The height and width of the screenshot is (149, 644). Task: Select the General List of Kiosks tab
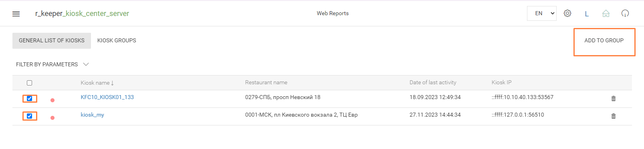coord(52,40)
